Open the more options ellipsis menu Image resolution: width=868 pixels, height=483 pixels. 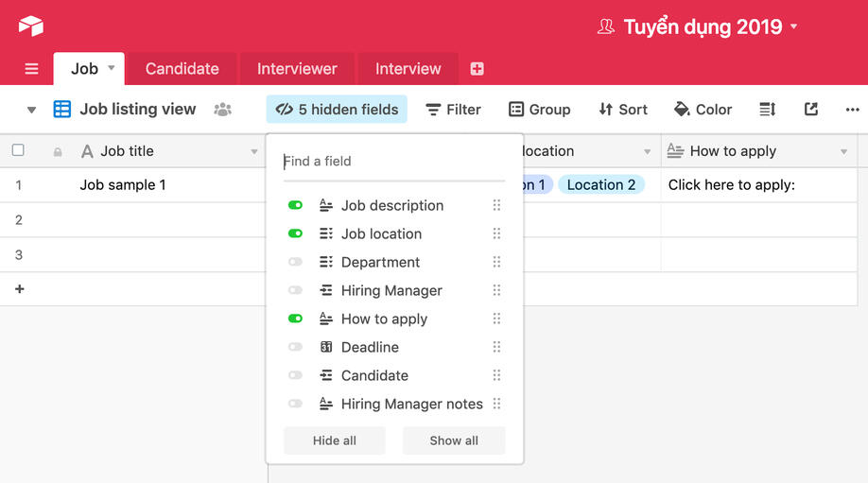[852, 110]
